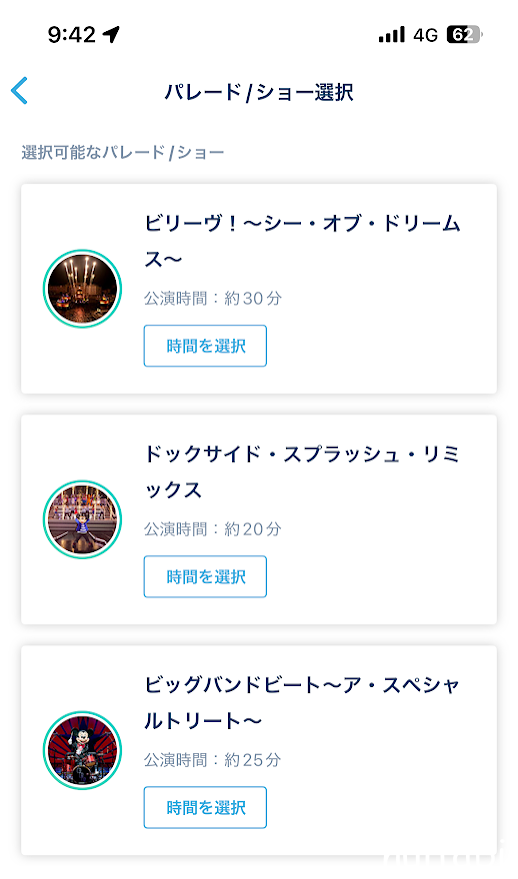
Task: Tap the cellular signal bars icon
Action: point(391,35)
